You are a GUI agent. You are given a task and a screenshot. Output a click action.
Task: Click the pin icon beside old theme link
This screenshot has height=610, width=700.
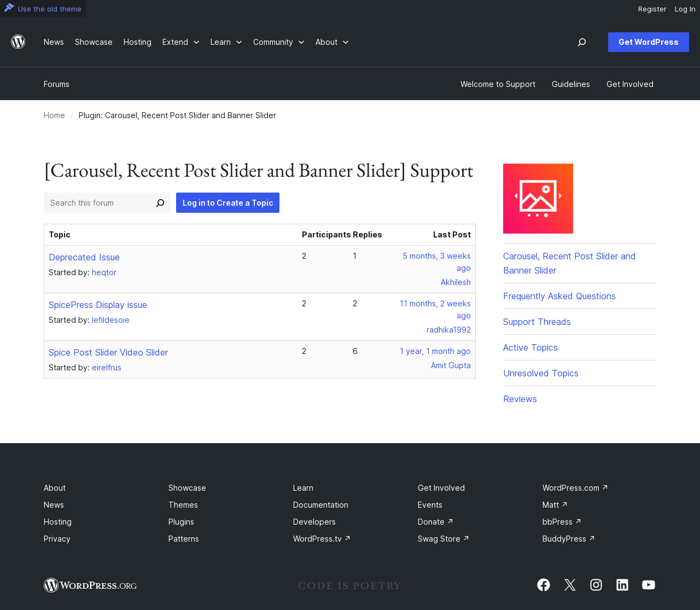tap(9, 8)
